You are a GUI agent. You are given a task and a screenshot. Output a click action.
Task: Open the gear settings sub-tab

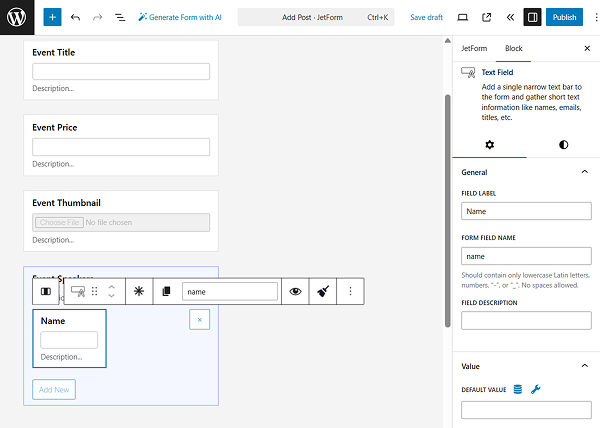point(489,145)
